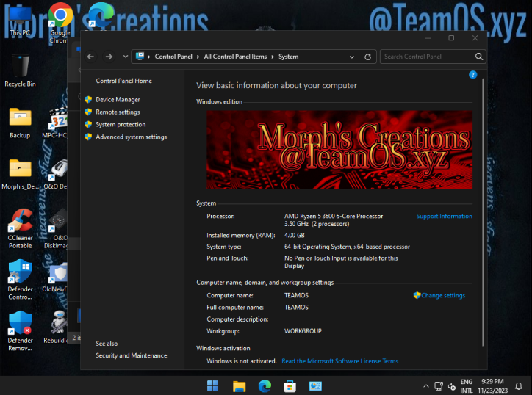Launch Microsoft Edge from the taskbar
The height and width of the screenshot is (395, 532).
click(x=265, y=386)
